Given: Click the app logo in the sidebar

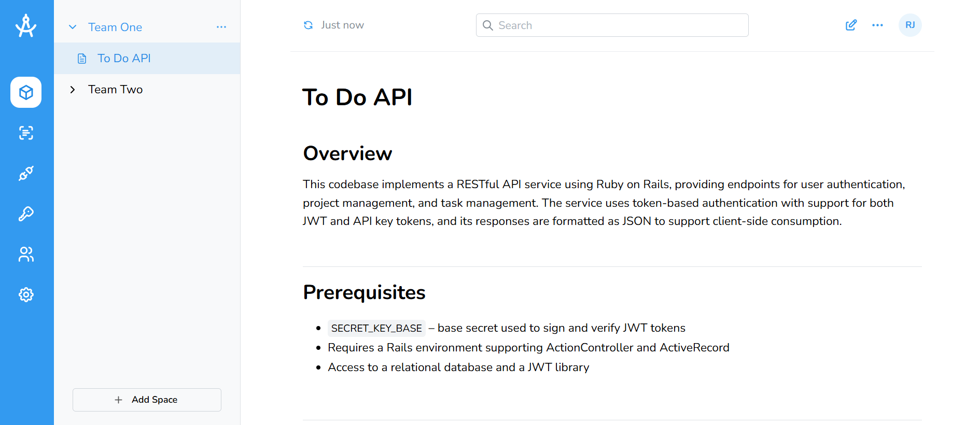Looking at the screenshot, I should coord(26,26).
